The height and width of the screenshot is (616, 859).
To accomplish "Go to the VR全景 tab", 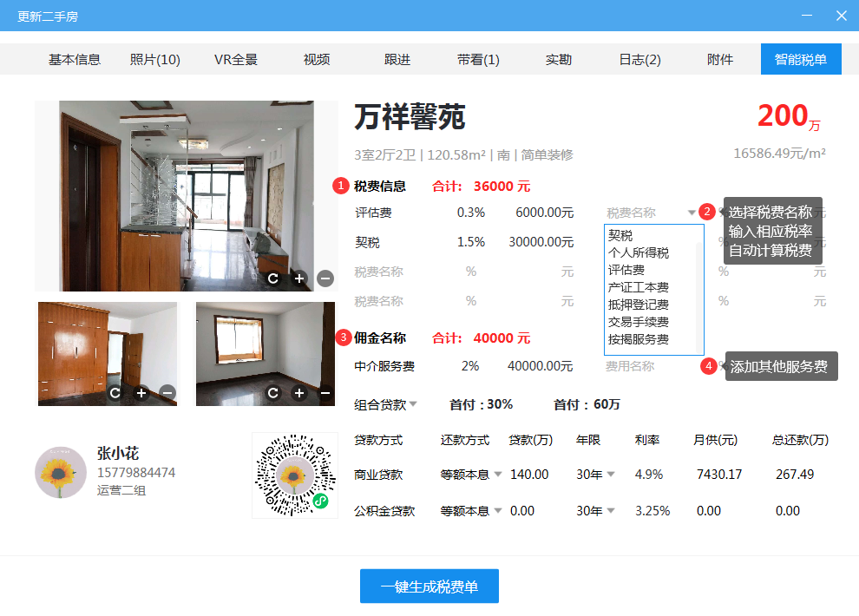I will pyautogui.click(x=236, y=60).
